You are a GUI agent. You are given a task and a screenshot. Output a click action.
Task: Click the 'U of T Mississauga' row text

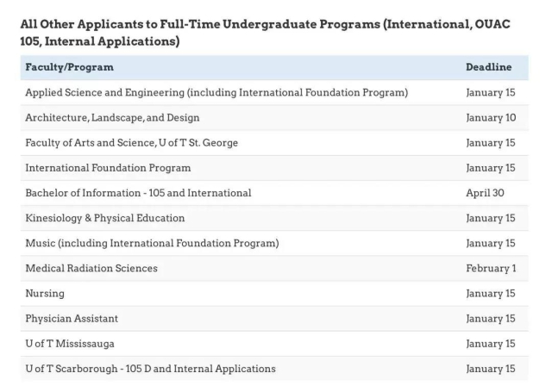coord(70,344)
